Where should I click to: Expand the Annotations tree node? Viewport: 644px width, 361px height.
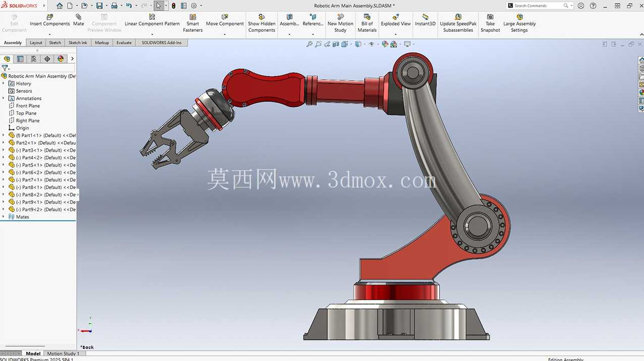[x=4, y=98]
